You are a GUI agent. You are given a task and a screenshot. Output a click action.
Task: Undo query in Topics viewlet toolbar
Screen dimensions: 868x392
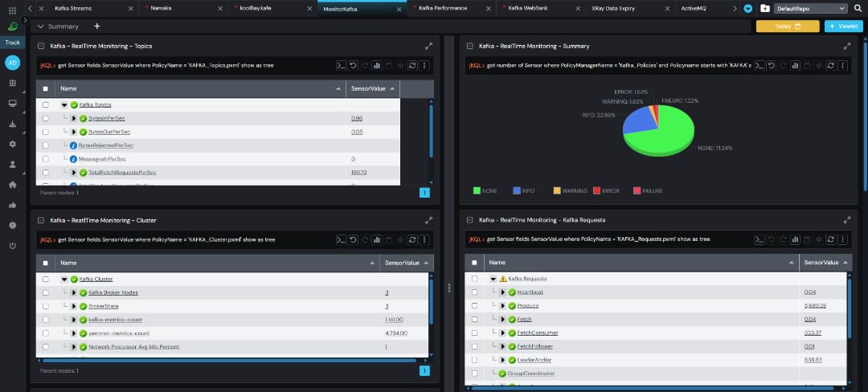(x=353, y=66)
